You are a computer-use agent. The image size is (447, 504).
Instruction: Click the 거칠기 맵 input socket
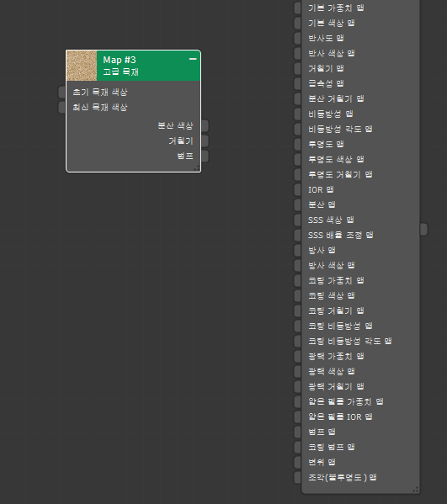298,68
